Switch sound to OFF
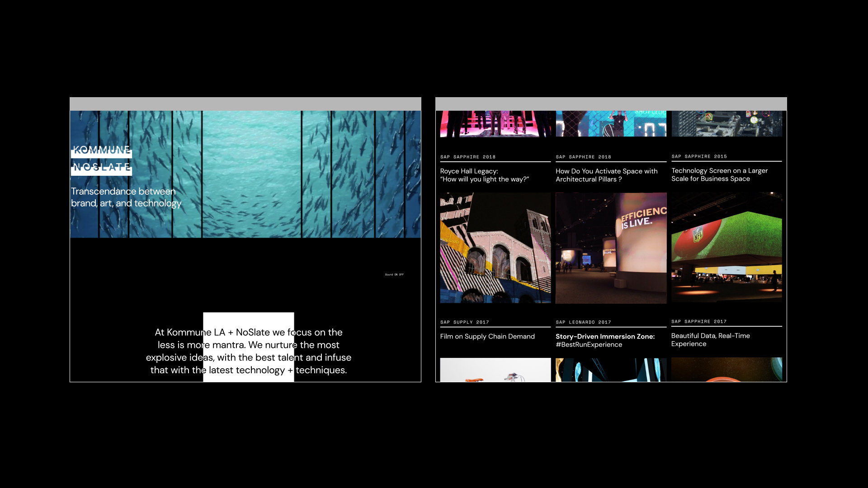This screenshot has width=868, height=488. pyautogui.click(x=401, y=274)
